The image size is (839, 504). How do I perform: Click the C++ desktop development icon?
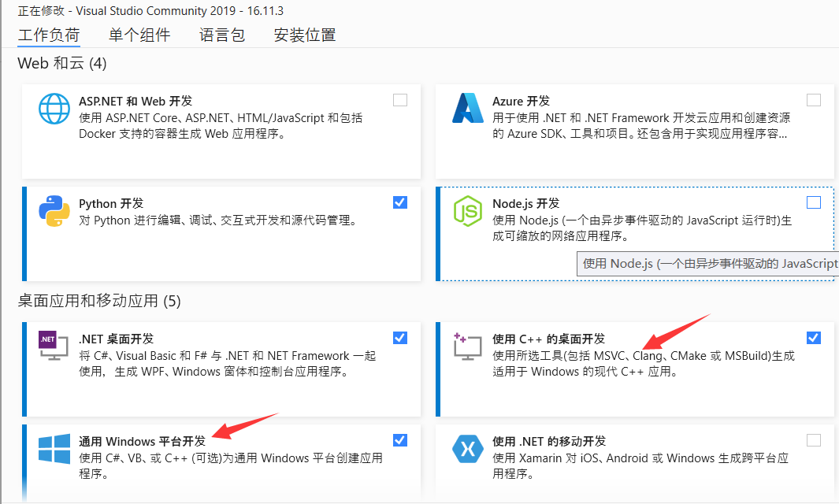(468, 346)
